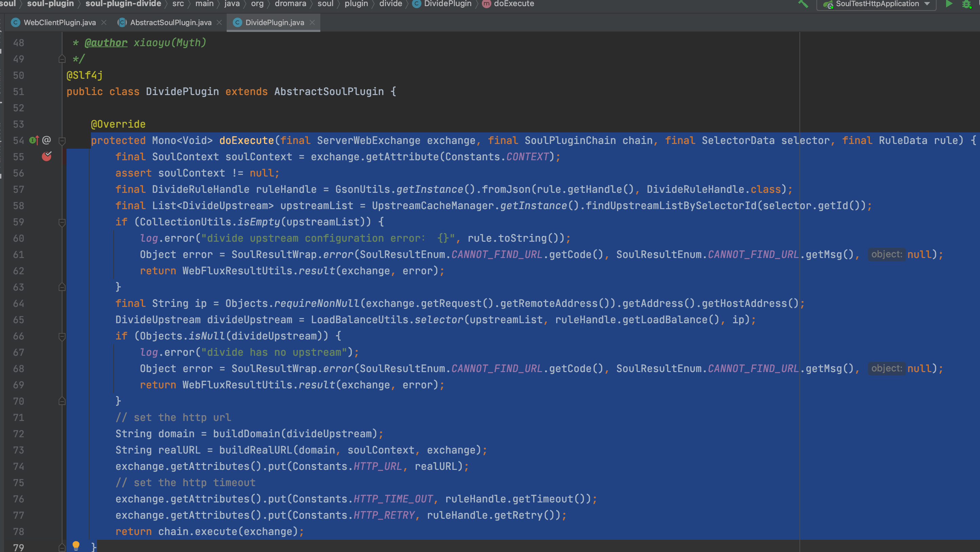
Task: Collapse the doExecute method fold marker at line 54
Action: pyautogui.click(x=62, y=141)
